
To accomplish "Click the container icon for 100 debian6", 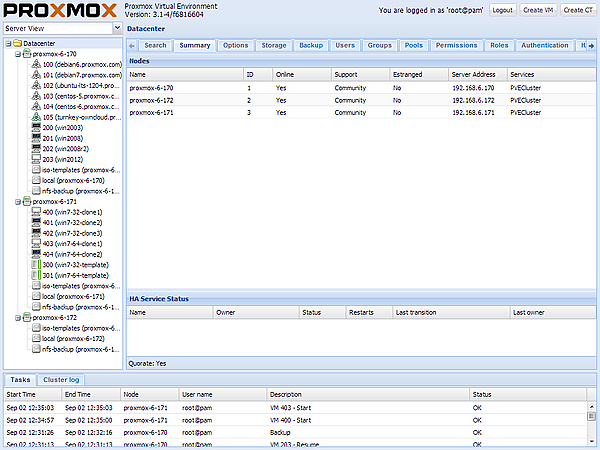I will coord(36,64).
